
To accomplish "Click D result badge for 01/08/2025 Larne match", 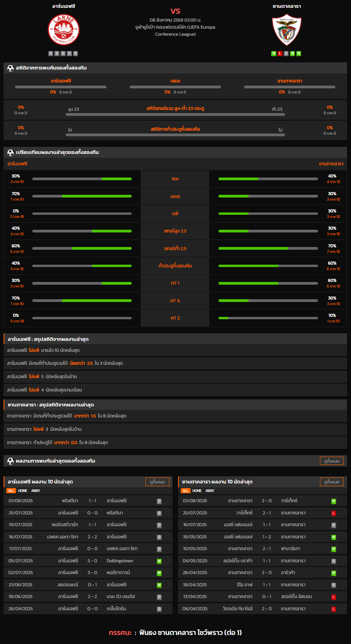I will click(159, 501).
